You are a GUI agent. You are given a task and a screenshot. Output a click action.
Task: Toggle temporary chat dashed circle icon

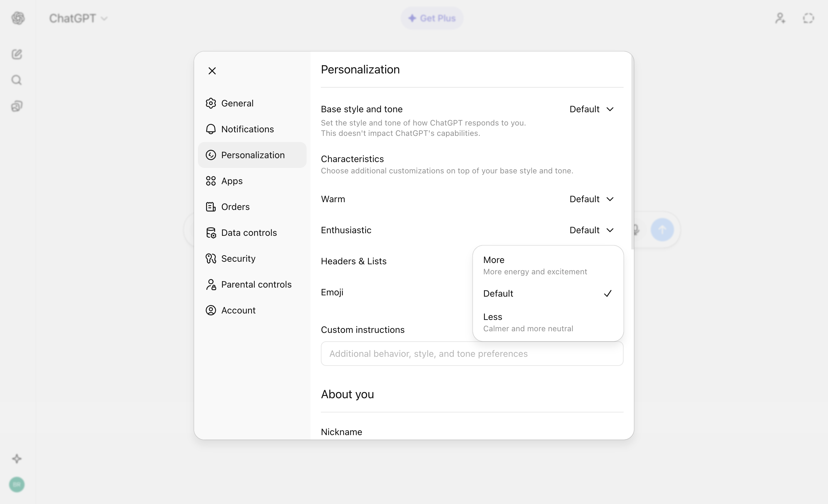coord(809,18)
